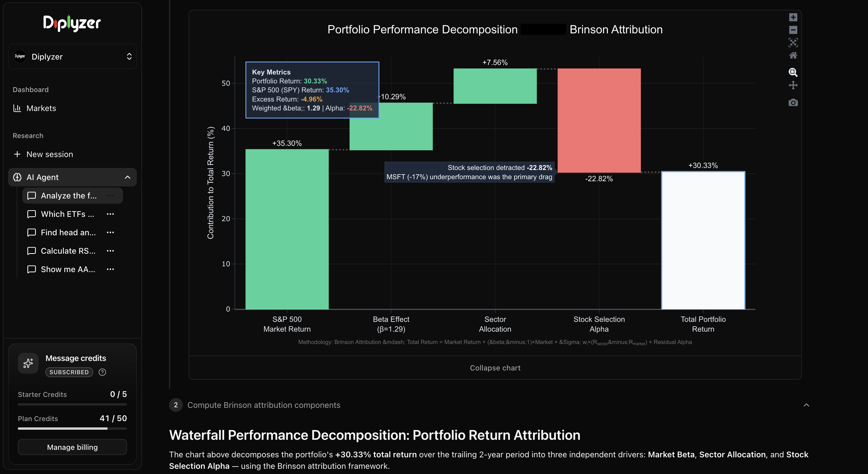
Task: Click the Markets bar chart icon
Action: click(17, 108)
